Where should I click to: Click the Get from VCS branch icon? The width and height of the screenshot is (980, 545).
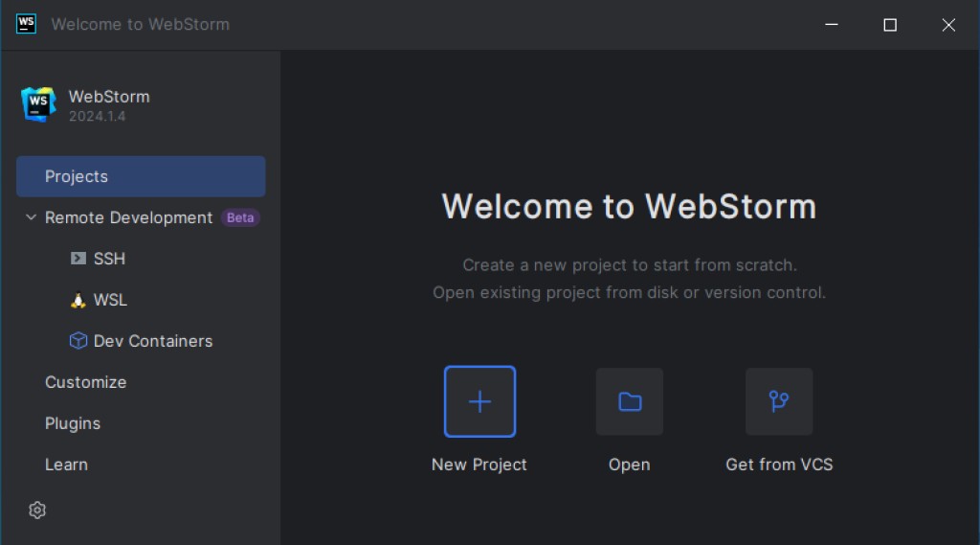(779, 401)
